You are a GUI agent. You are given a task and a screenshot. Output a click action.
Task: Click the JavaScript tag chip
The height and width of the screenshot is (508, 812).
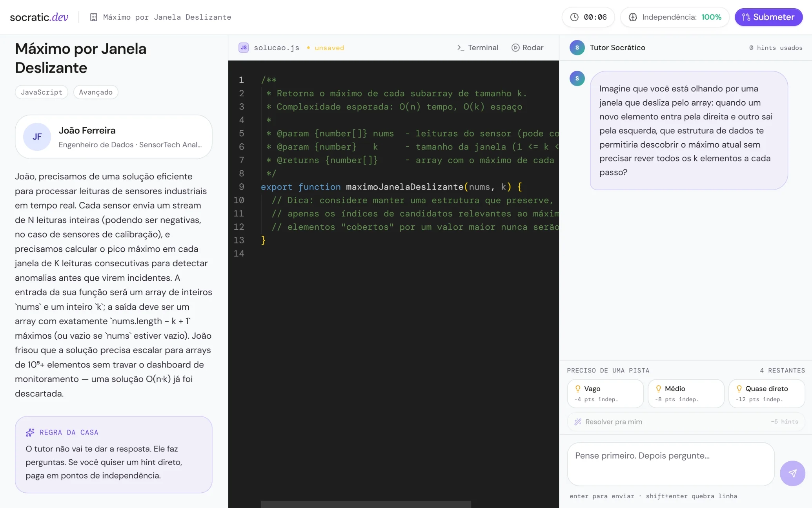point(42,92)
